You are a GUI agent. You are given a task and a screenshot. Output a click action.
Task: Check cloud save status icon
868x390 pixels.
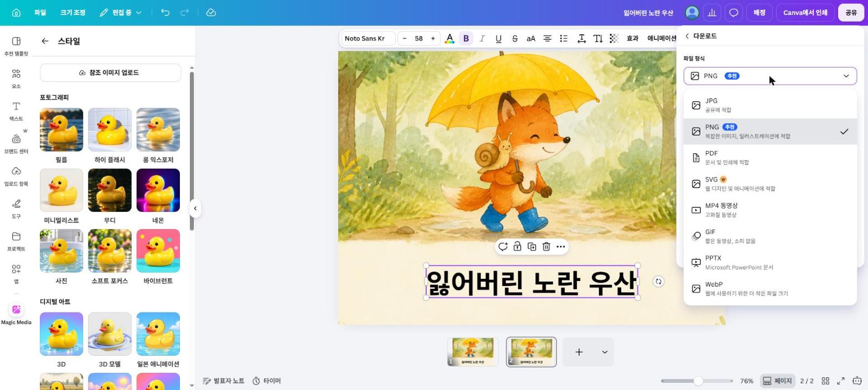coord(211,12)
